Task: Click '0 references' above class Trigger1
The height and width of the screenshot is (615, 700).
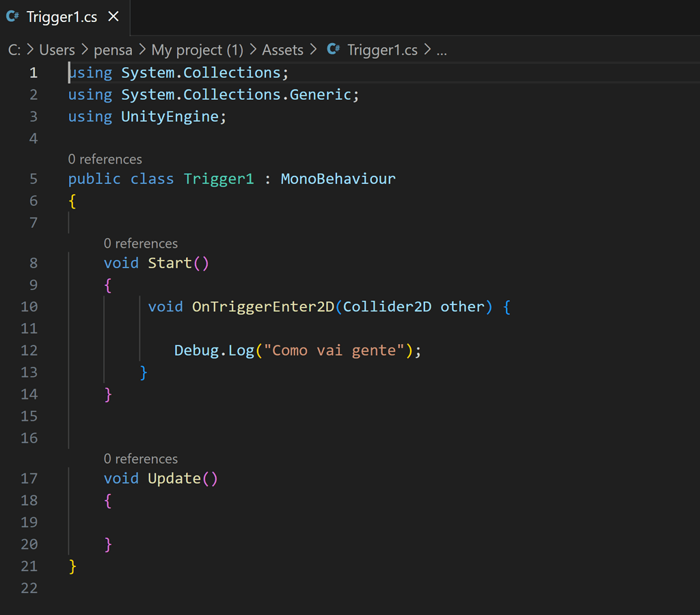Action: 105,159
